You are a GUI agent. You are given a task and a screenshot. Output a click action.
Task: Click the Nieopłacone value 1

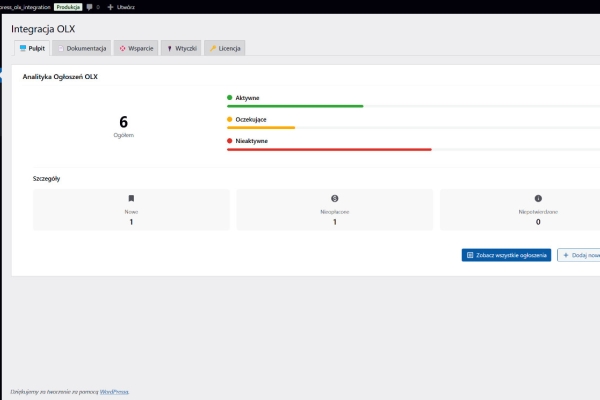tap(335, 222)
